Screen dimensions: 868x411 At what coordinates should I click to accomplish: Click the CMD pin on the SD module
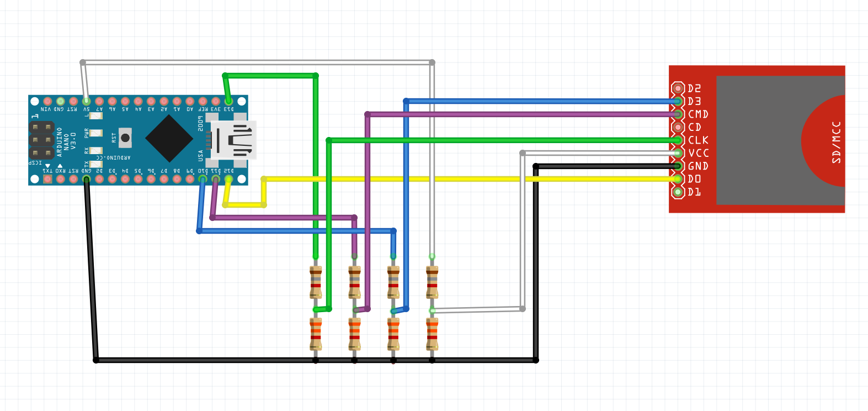tap(678, 114)
